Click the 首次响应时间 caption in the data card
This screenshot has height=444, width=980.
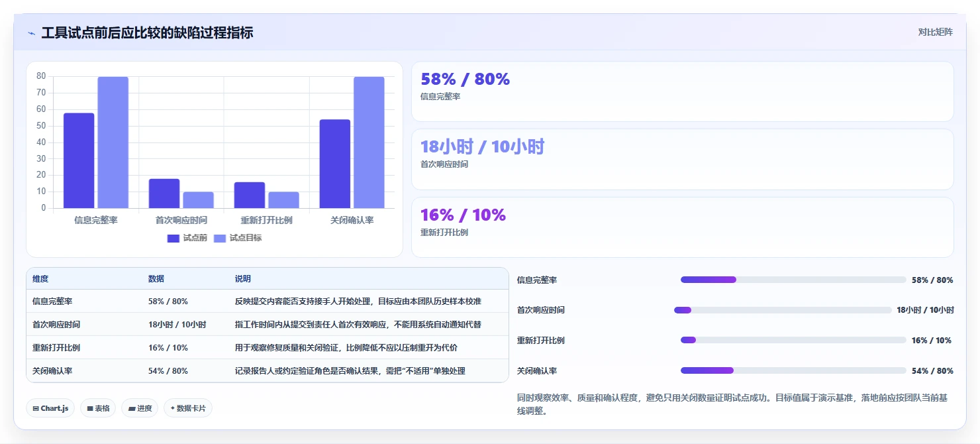444,164
